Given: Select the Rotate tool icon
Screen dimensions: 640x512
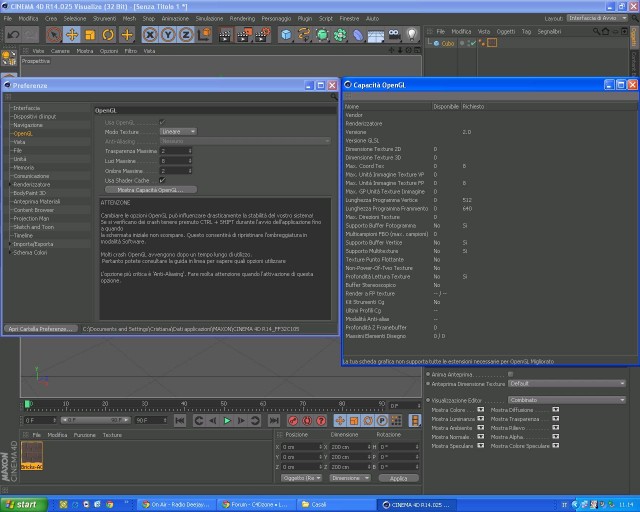Looking at the screenshot, I should [x=108, y=35].
